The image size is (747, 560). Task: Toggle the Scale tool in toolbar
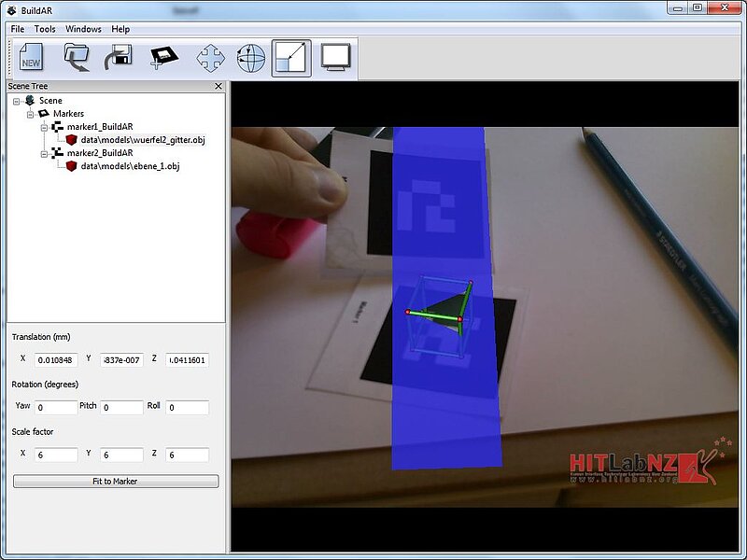click(291, 59)
